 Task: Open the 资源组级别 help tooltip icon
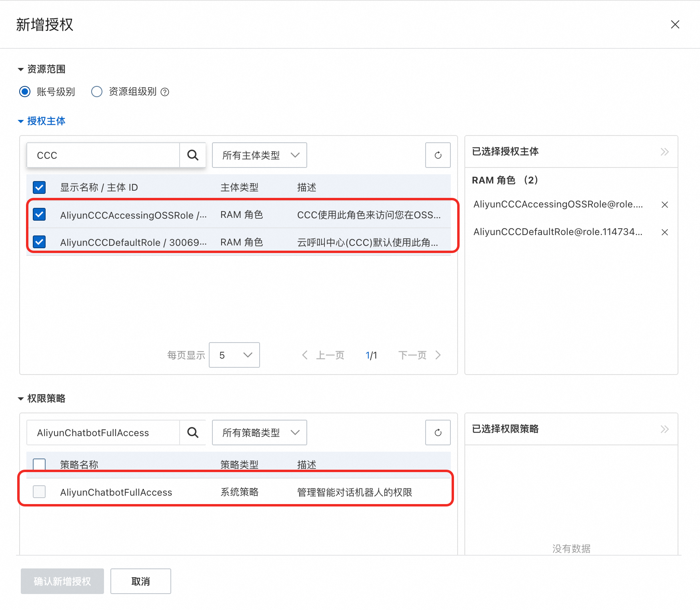(165, 92)
